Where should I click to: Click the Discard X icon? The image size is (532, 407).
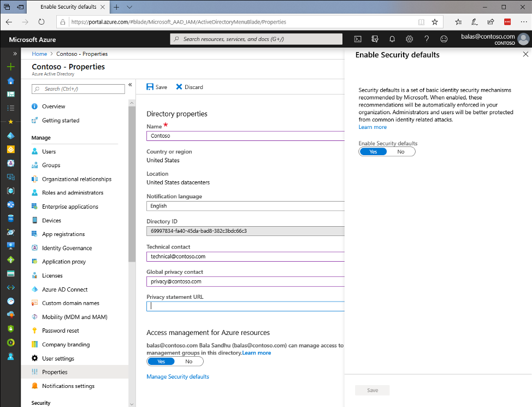pyautogui.click(x=179, y=87)
